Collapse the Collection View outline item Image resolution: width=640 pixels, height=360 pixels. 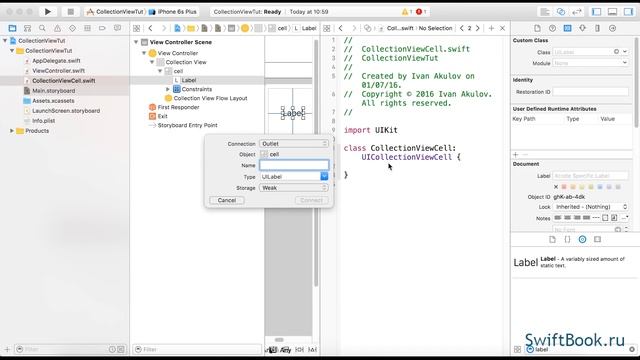(152, 62)
